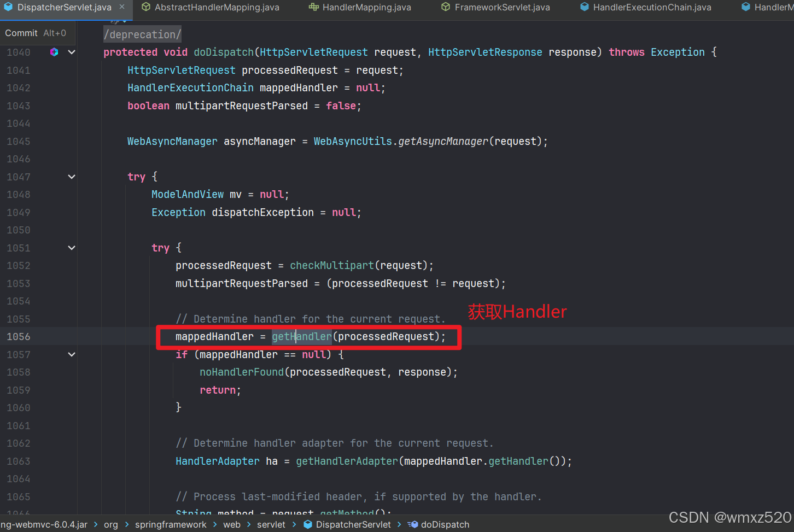Click line number 1040 in gutter
This screenshot has height=532, width=794.
pyautogui.click(x=19, y=52)
